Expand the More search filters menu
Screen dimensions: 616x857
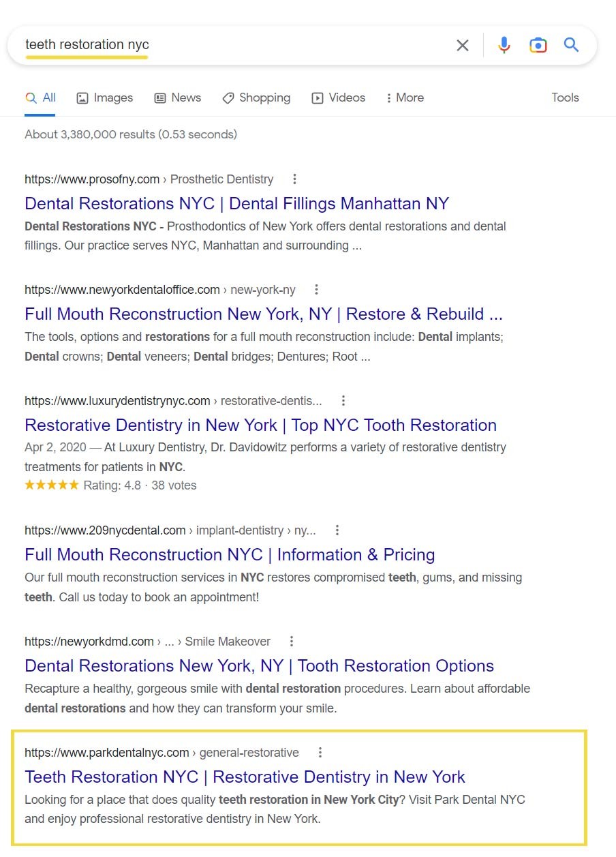[405, 98]
